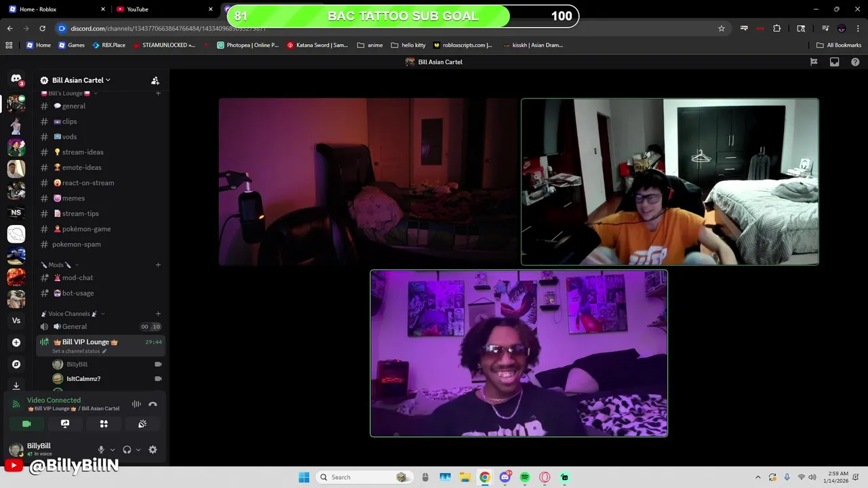Image resolution: width=868 pixels, height=488 pixels.
Task: Open the invite members icon beside server name
Action: (155, 80)
